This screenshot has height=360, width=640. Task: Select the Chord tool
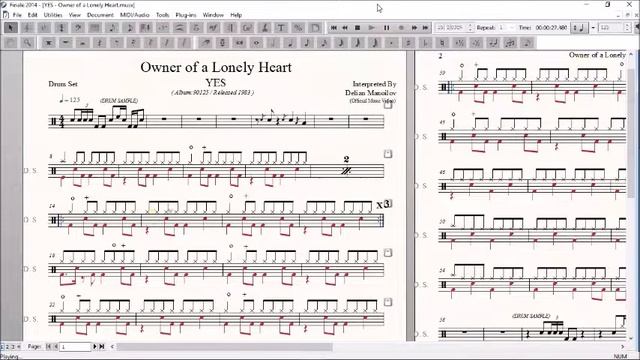tap(247, 28)
